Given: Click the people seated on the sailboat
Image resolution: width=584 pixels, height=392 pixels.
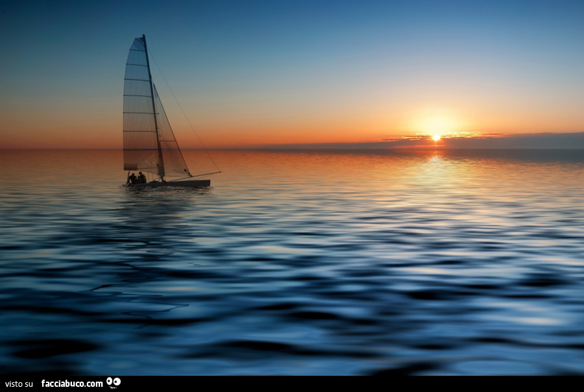Looking at the screenshot, I should [137, 178].
